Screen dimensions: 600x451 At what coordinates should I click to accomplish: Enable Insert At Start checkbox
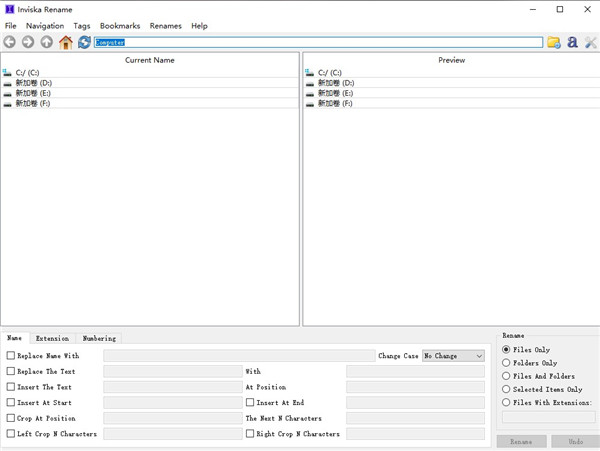point(11,402)
